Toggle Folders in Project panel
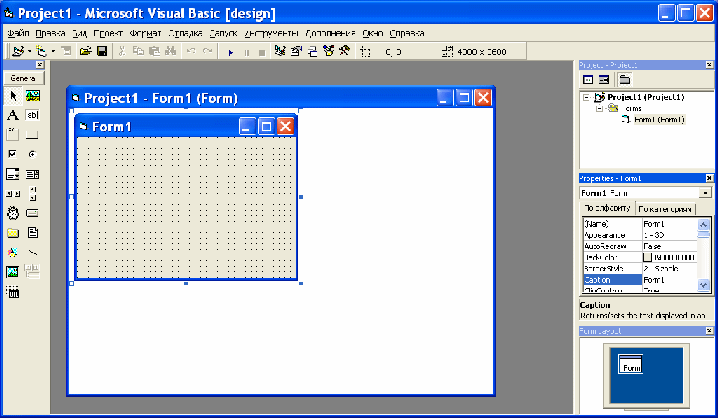Screen dimensions: 719x419 coord(625,80)
